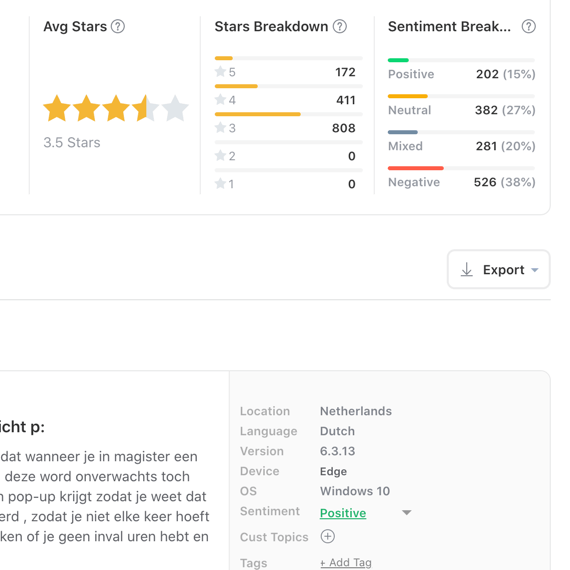Click the 5-star row star icon

pyautogui.click(x=220, y=71)
